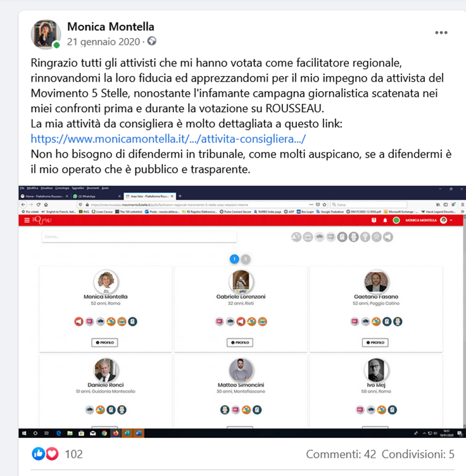
Task: Select page 1 pagination circle
Action: (x=234, y=259)
